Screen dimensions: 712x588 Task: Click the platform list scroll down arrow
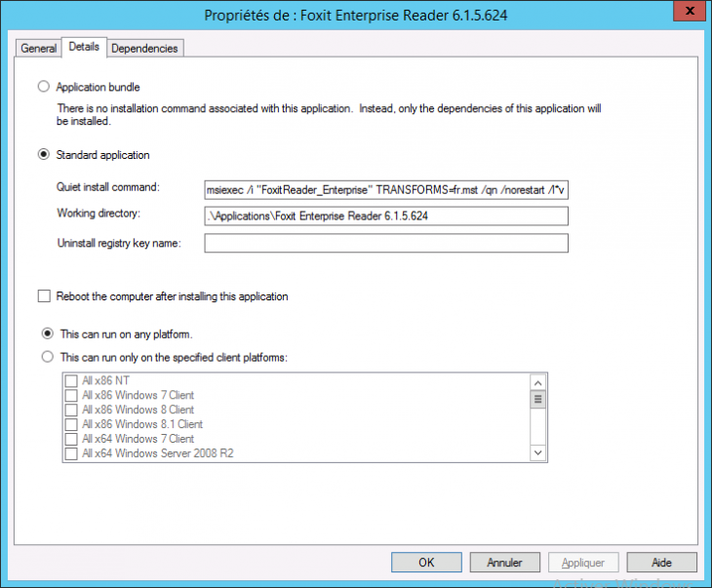(538, 452)
